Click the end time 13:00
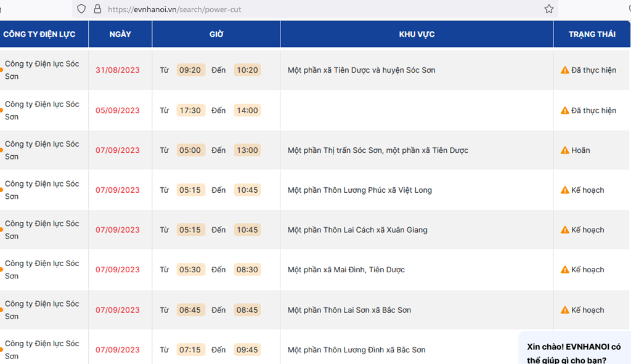This screenshot has height=364, width=631. click(247, 150)
